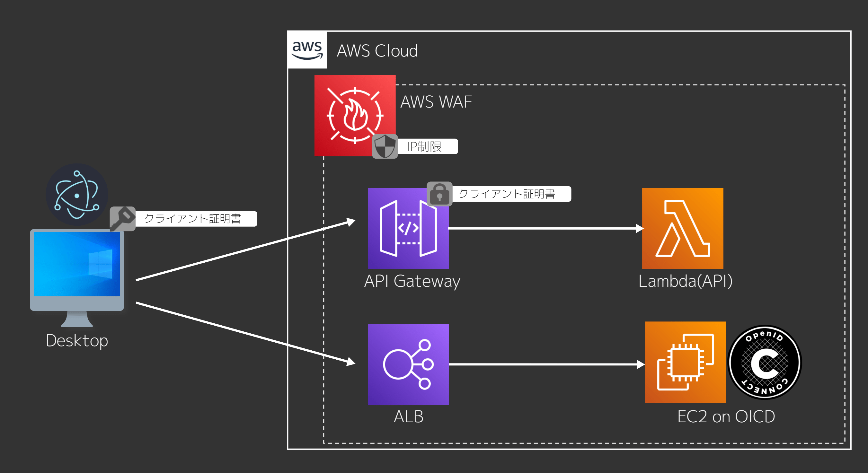This screenshot has height=473, width=868.
Task: Click the OpenID Connect logo
Action: (x=765, y=362)
